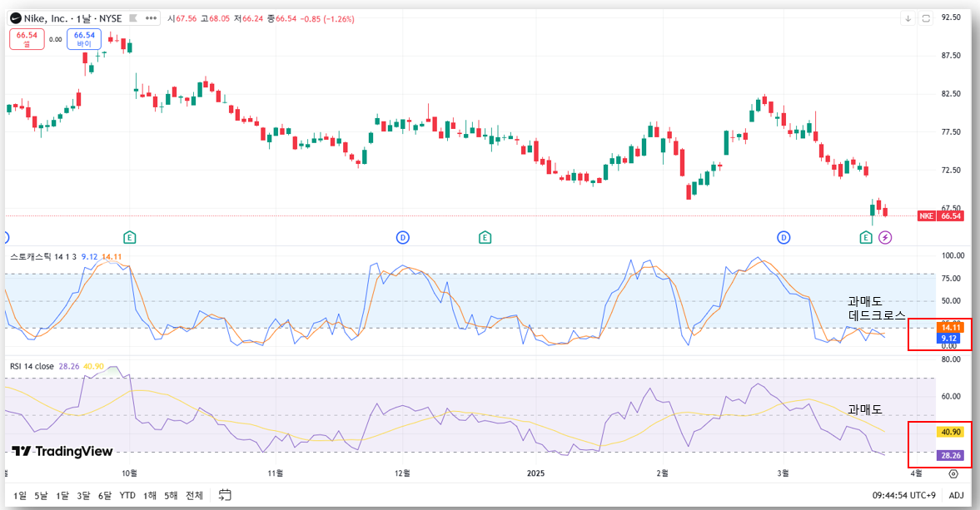
Task: Click the 과매도 annotation in the RSI pane
Action: [x=865, y=409]
